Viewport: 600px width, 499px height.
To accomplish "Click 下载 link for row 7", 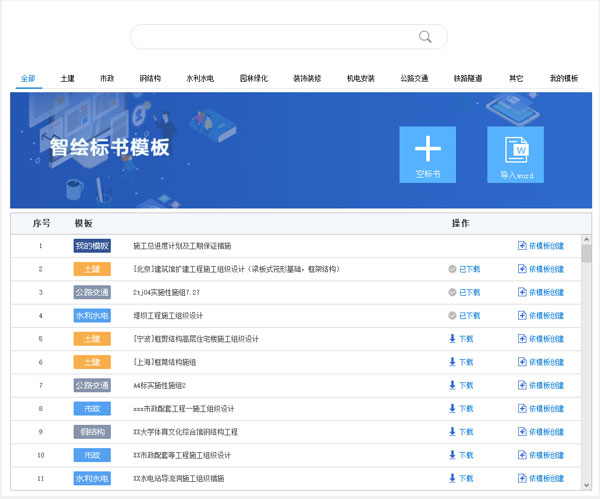I will tap(466, 386).
